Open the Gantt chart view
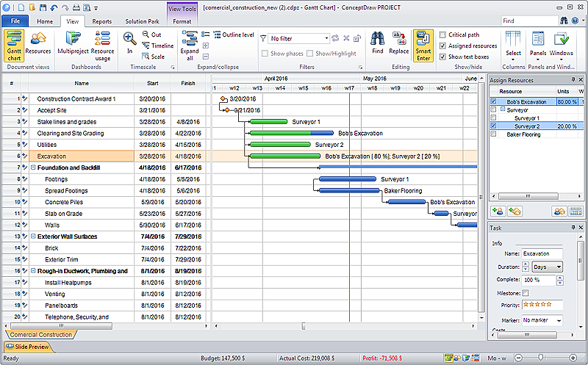 coord(14,46)
